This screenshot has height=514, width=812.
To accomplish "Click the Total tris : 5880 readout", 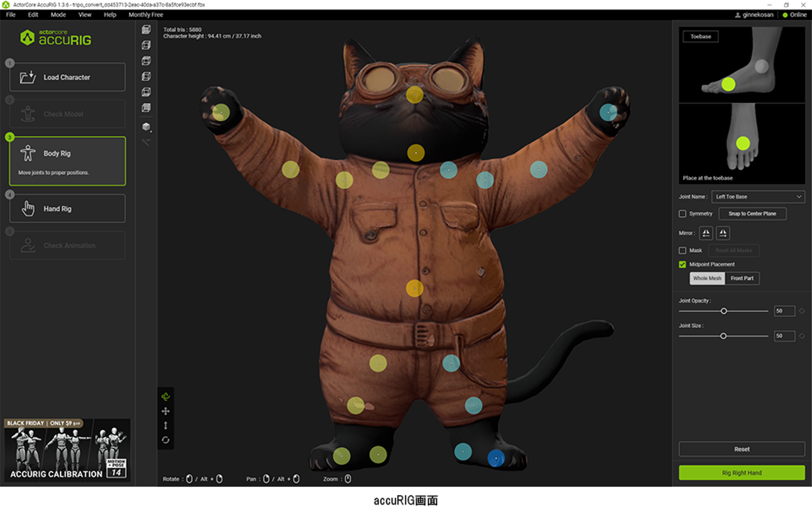I will click(182, 30).
